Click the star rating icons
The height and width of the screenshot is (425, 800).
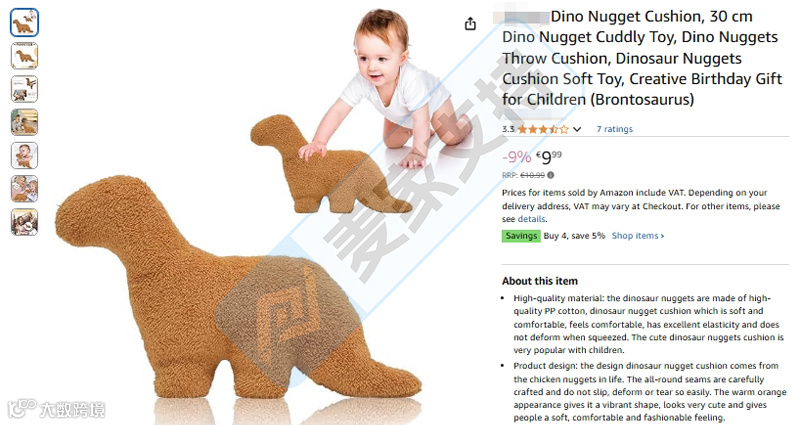tap(543, 129)
